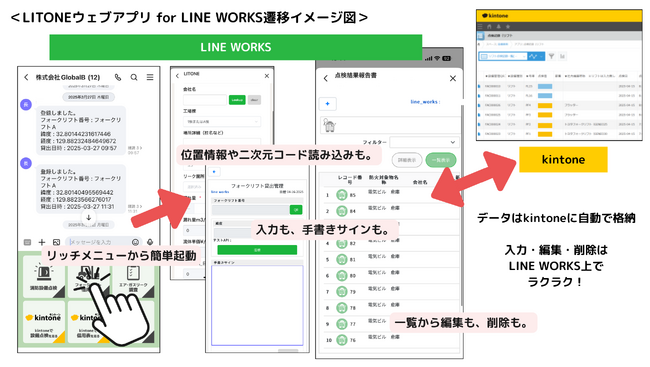
Task: Click the wide green button above 手書きサイン
Action: (257, 250)
